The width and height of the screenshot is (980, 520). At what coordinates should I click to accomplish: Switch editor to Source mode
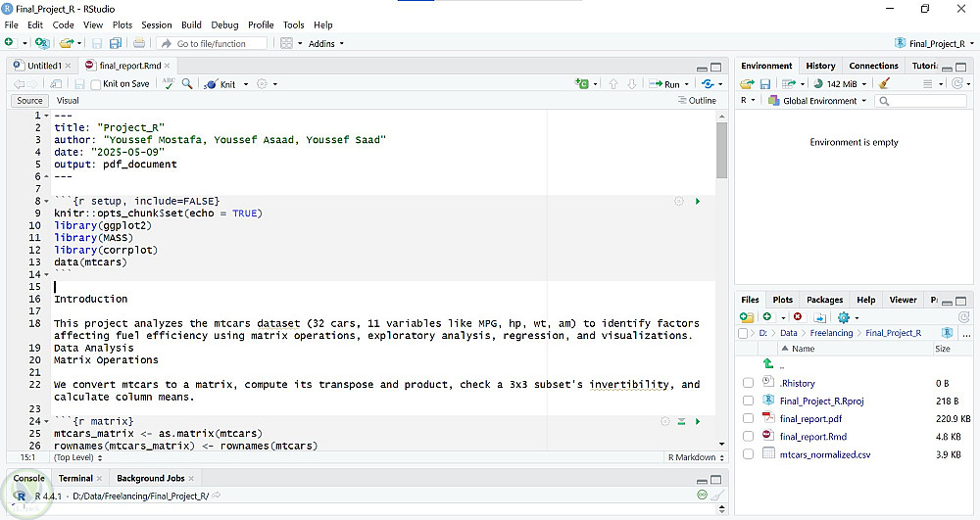(29, 101)
